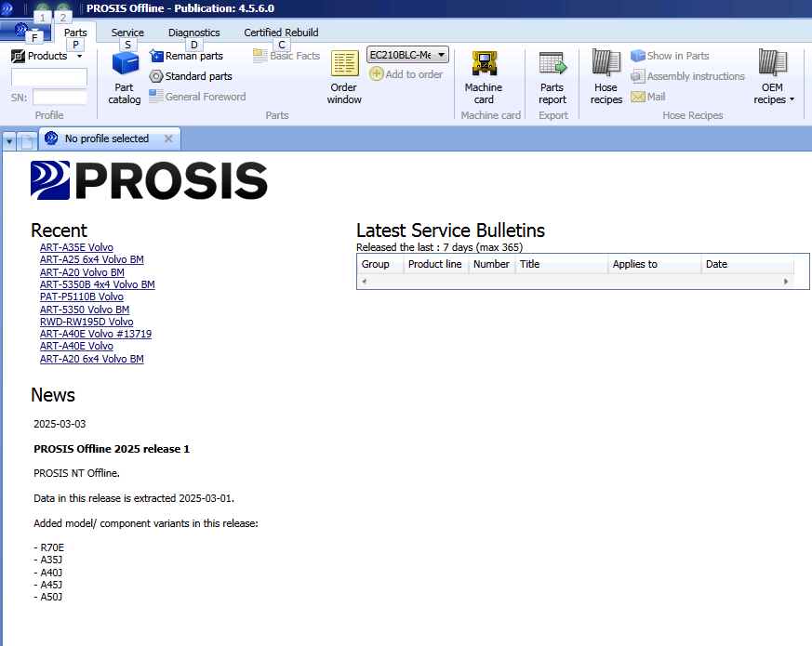This screenshot has height=646, width=812.
Task: Close the No profile selected tab
Action: click(x=168, y=138)
